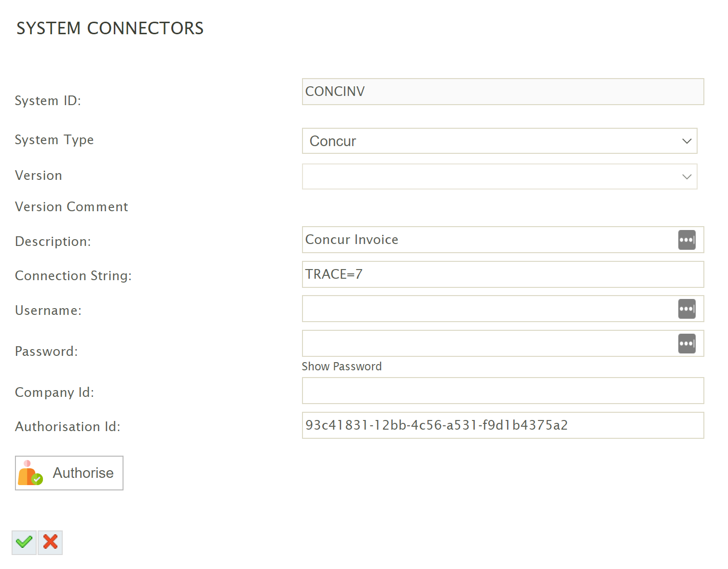Toggle Show Password
This screenshot has width=728, height=569.
click(x=342, y=366)
